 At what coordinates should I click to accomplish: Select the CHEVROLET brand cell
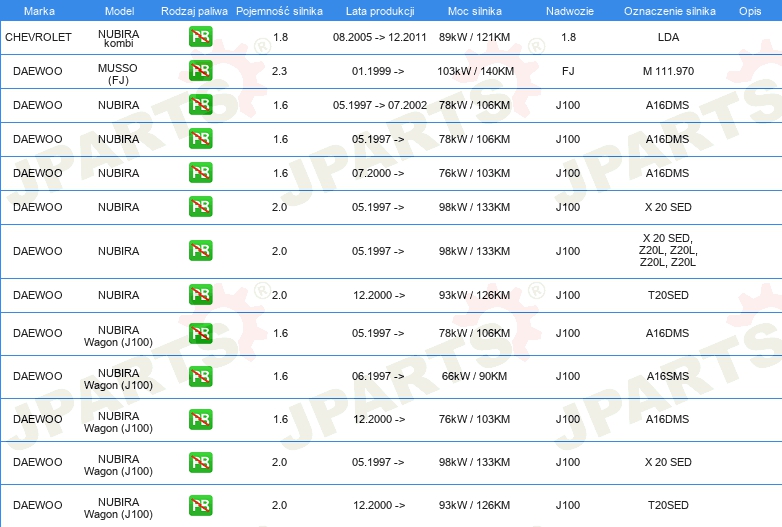(x=38, y=37)
